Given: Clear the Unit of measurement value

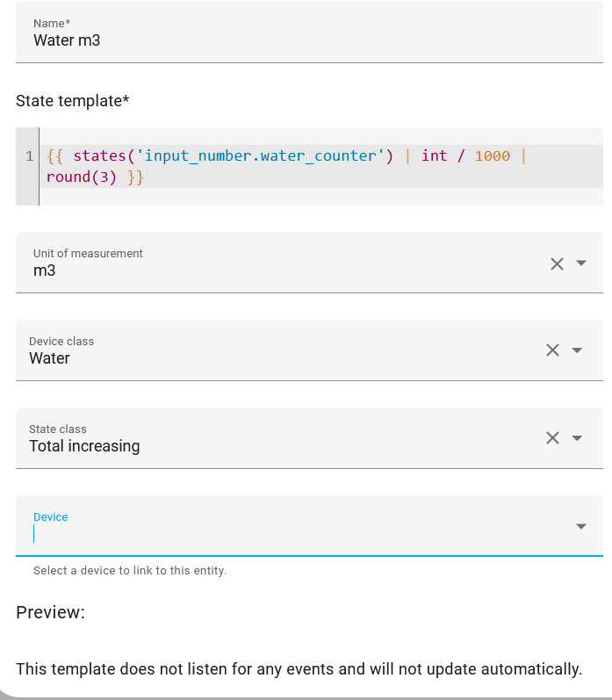Looking at the screenshot, I should click(557, 263).
